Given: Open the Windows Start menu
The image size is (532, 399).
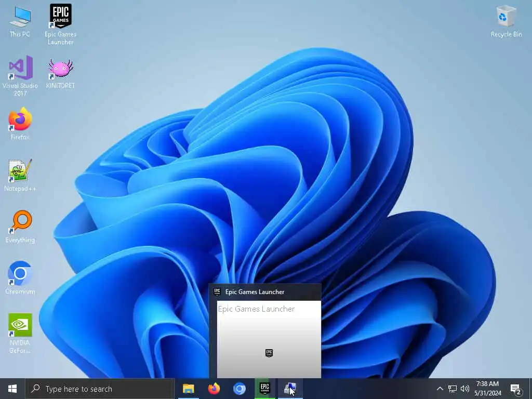Looking at the screenshot, I should coord(12,389).
